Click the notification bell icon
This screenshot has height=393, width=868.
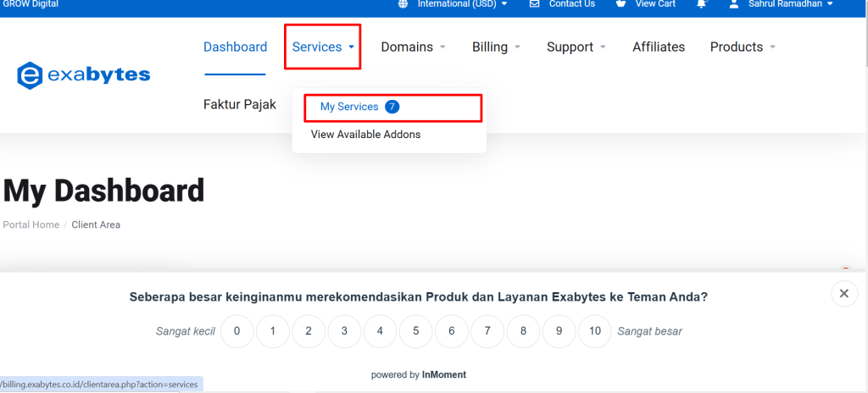click(x=701, y=4)
